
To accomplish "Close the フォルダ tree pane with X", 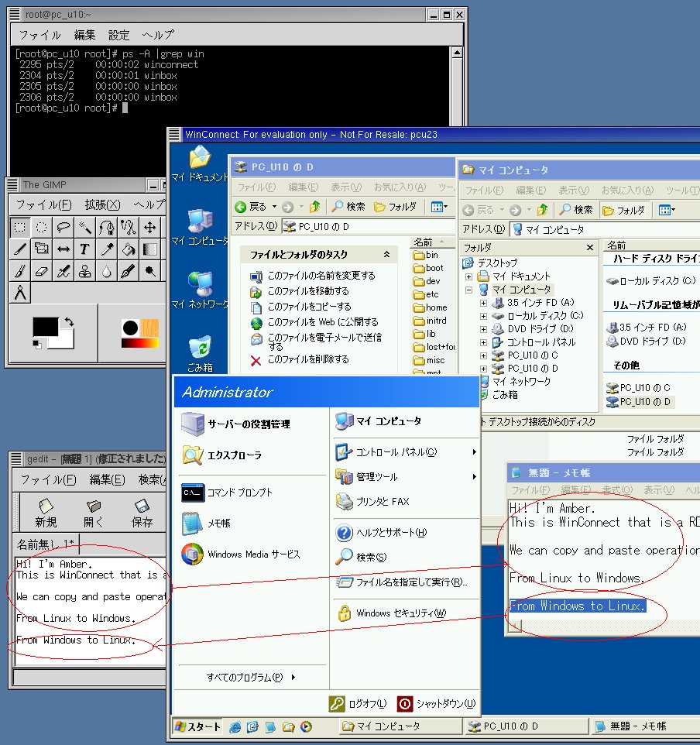I will 590,248.
